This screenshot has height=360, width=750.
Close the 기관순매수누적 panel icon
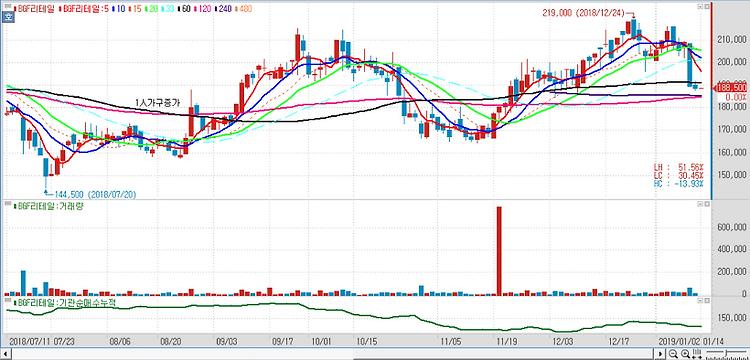pos(707,301)
